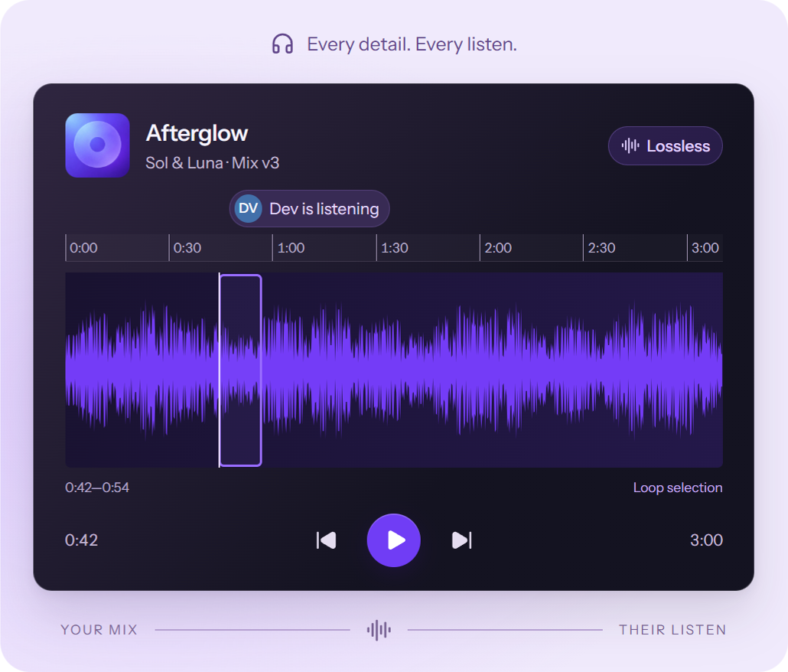The height and width of the screenshot is (672, 788).
Task: Click the 0:42–0:54 selection range text
Action: point(97,488)
